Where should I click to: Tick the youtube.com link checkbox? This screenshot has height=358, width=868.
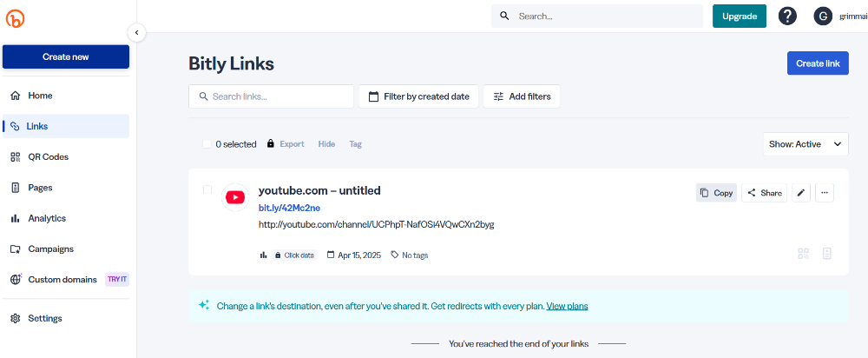click(x=207, y=189)
